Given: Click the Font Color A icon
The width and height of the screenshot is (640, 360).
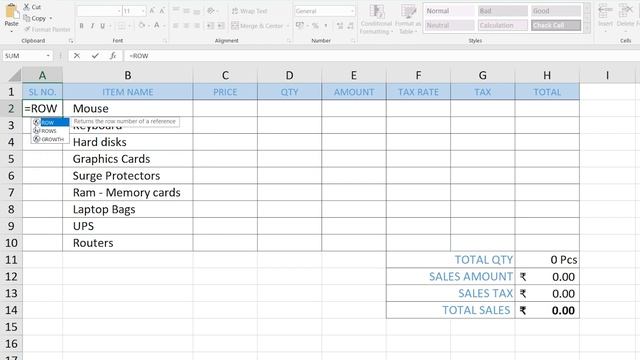Looking at the screenshot, I should pyautogui.click(x=157, y=26).
